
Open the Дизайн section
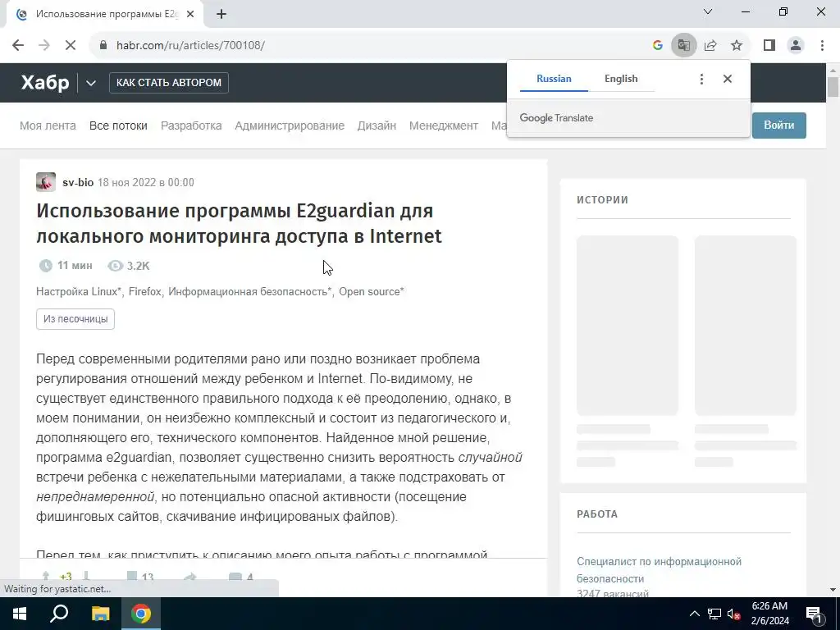377,126
